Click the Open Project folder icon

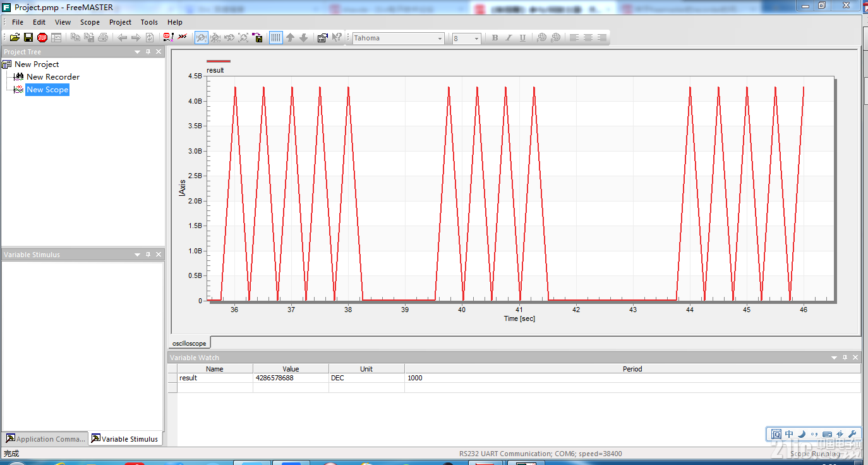15,38
